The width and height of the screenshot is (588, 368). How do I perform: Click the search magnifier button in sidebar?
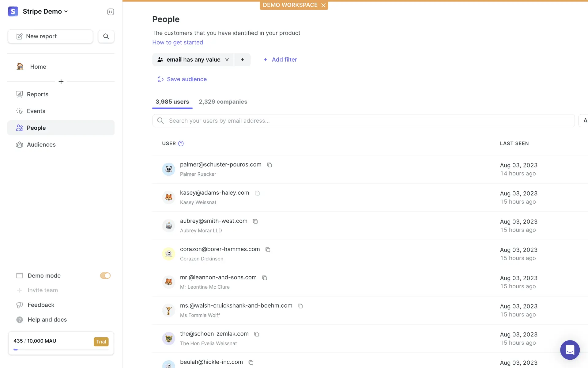(x=106, y=36)
